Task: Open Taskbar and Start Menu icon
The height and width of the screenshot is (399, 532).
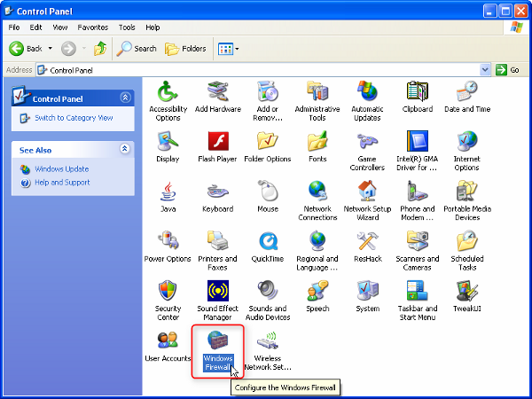Action: [418, 292]
